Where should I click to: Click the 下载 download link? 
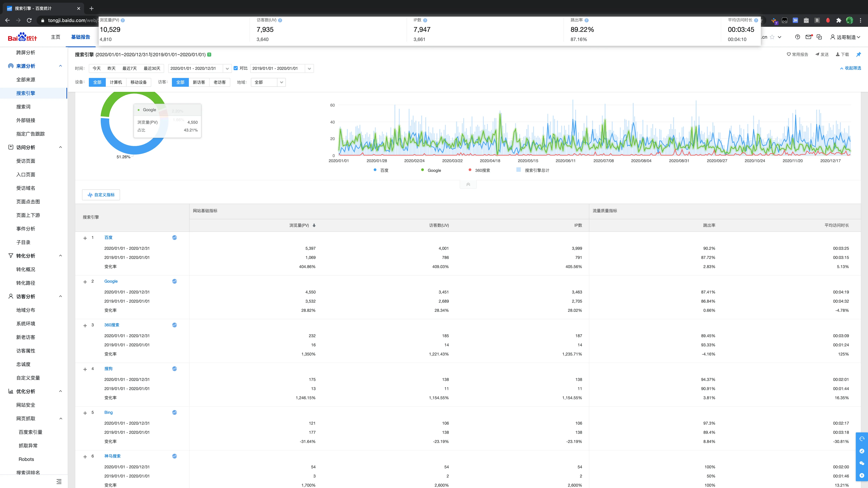[x=842, y=55]
